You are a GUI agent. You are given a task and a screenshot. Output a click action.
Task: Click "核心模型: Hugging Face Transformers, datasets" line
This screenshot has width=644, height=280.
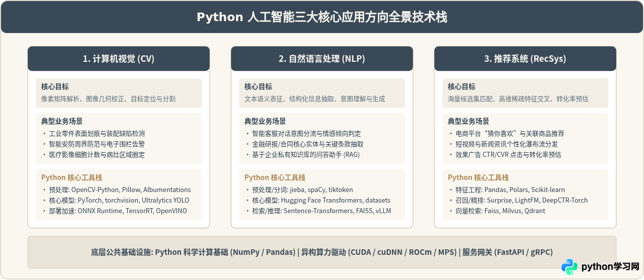coord(321,201)
